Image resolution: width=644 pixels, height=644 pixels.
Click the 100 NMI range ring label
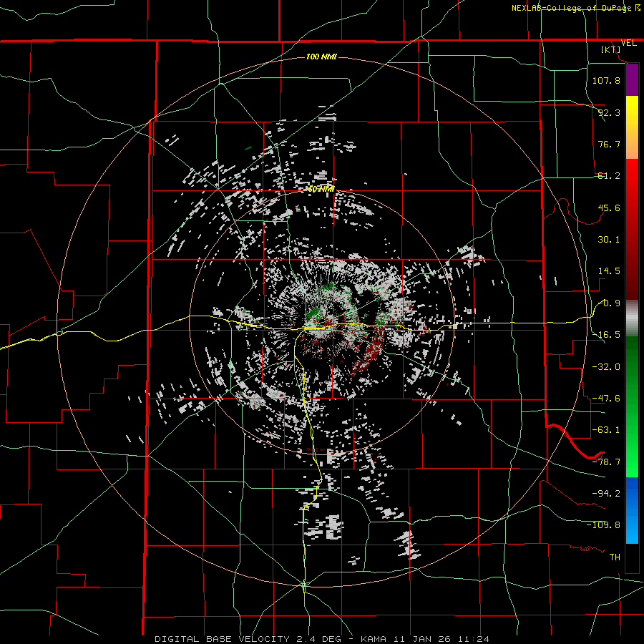(x=321, y=57)
